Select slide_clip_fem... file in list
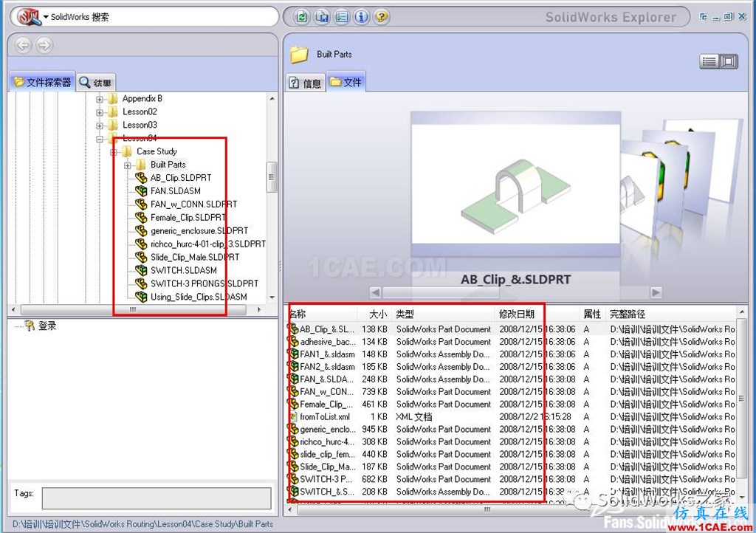The image size is (756, 533). 327,455
